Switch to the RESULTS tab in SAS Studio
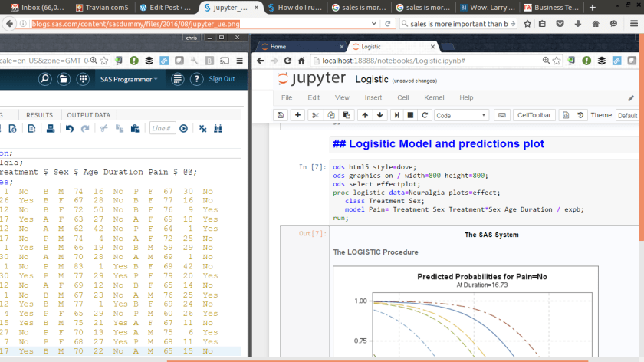644x362 pixels. pyautogui.click(x=39, y=115)
